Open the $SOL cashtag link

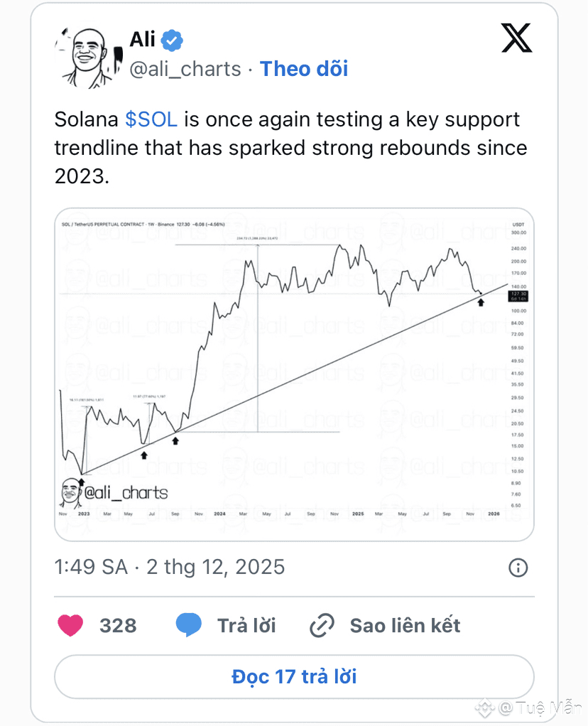pyautogui.click(x=151, y=119)
